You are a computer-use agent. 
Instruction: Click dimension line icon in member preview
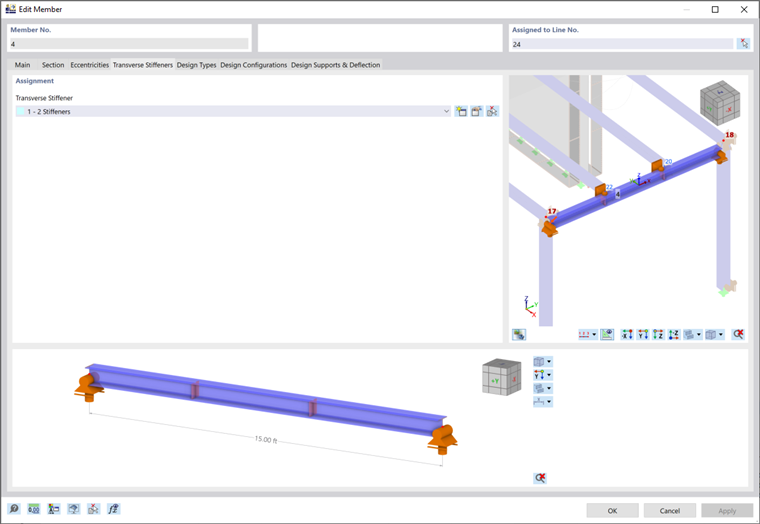pyautogui.click(x=539, y=401)
